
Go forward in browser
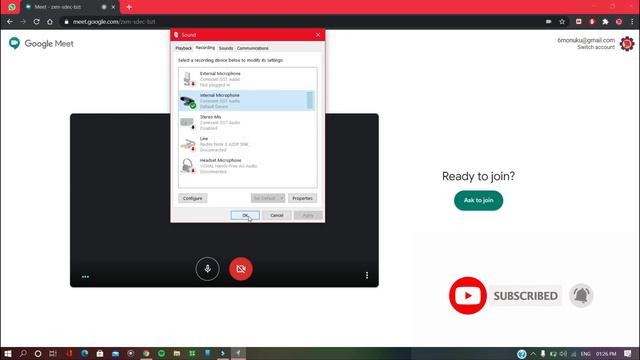[23, 22]
